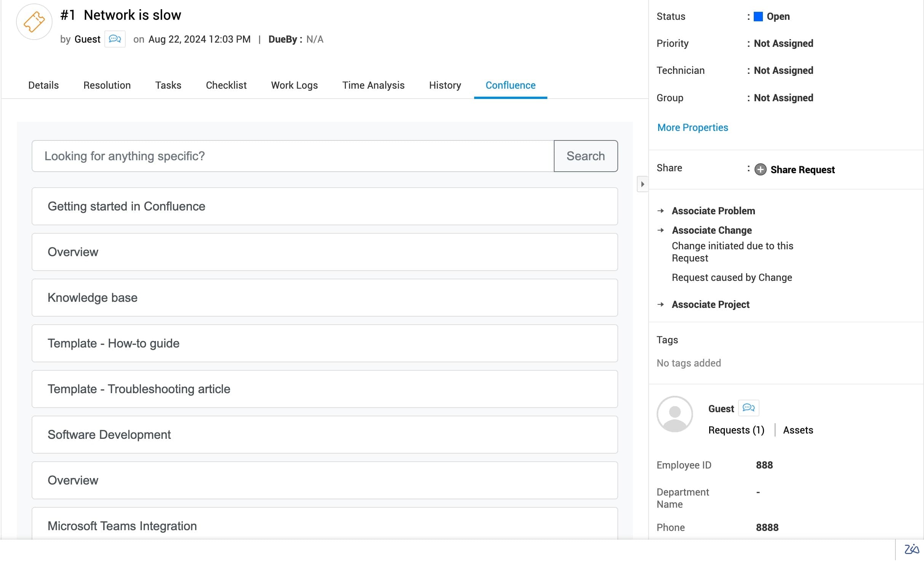Switch to the Work Logs tab
924x561 pixels.
click(294, 85)
